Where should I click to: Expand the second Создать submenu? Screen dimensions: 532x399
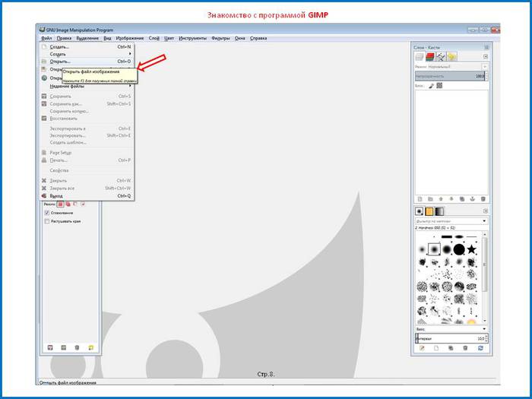pyautogui.click(x=87, y=54)
